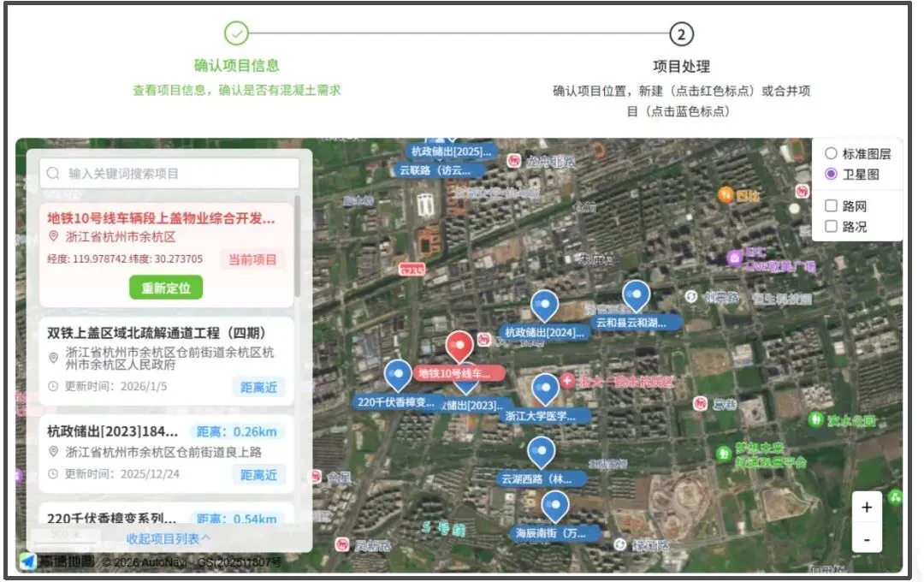Click the 储出[2023] map label
Viewport: 924px width, 582px height.
click(x=475, y=405)
